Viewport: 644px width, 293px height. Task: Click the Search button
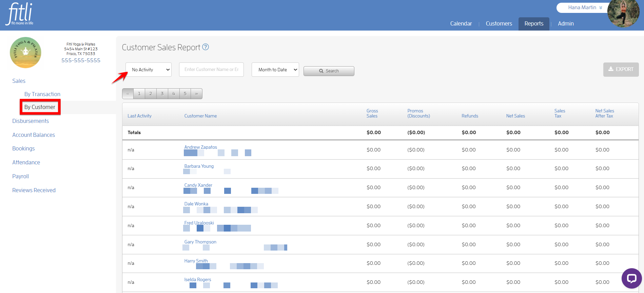(329, 71)
